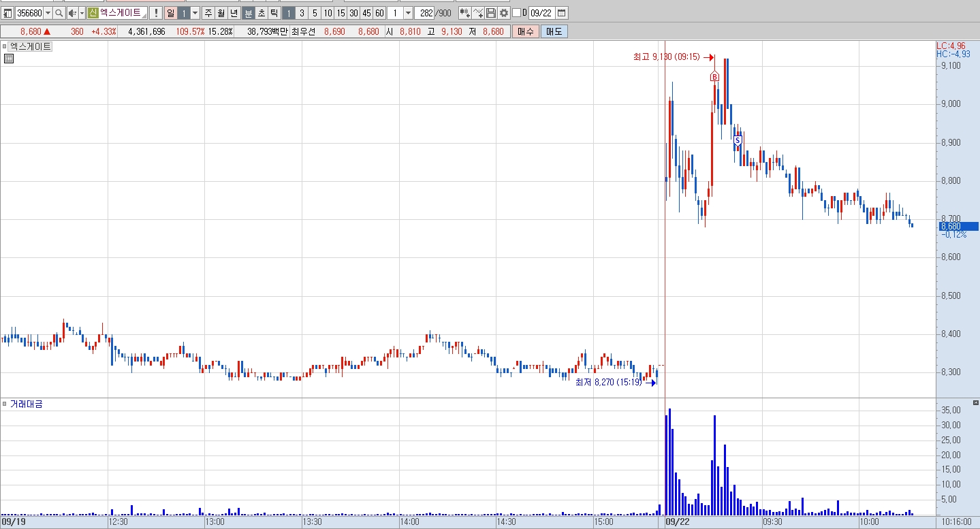Select the 일 daily period toggle

170,13
